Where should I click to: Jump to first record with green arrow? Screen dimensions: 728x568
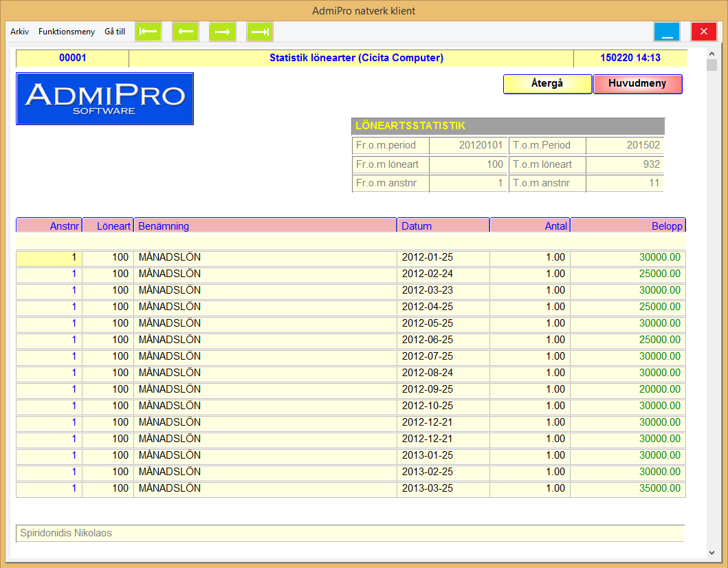[148, 32]
